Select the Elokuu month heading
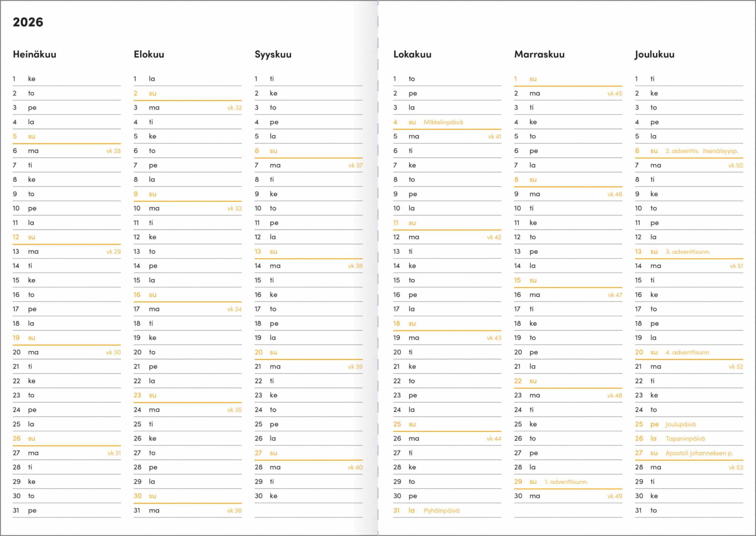The height and width of the screenshot is (536, 756). (x=149, y=54)
